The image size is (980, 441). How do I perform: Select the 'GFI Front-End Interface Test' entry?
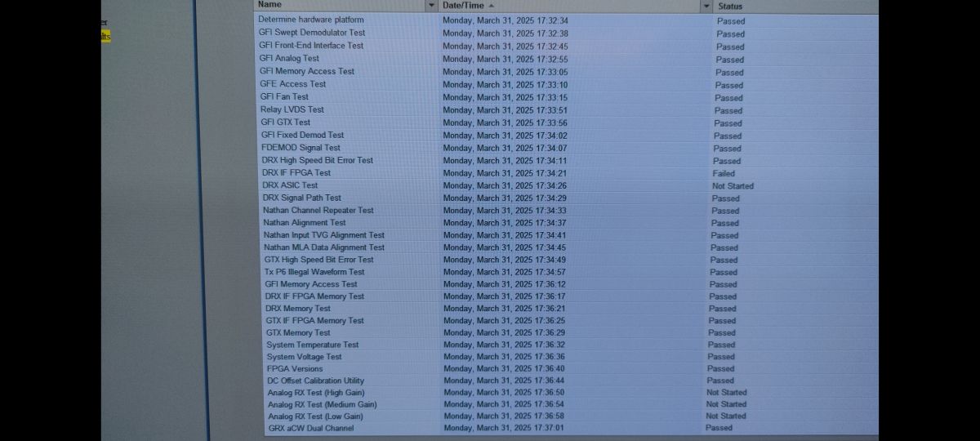(x=311, y=46)
